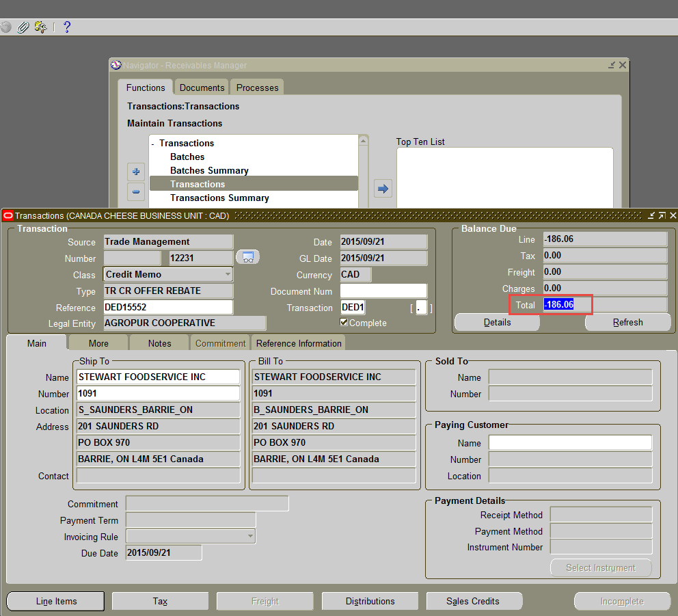Click the transaction number lookup icon
This screenshot has width=678, height=616.
(247, 258)
